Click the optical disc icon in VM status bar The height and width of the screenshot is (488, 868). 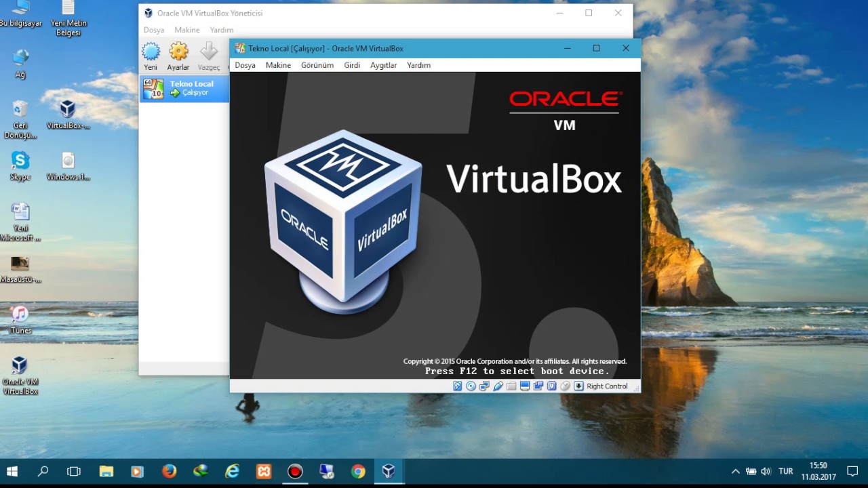471,386
